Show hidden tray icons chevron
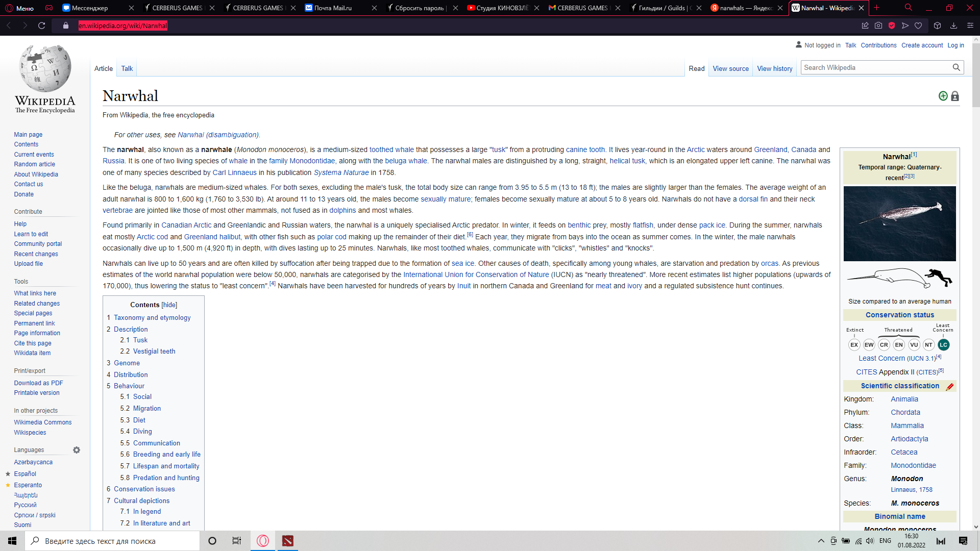Image resolution: width=980 pixels, height=551 pixels. click(x=821, y=541)
